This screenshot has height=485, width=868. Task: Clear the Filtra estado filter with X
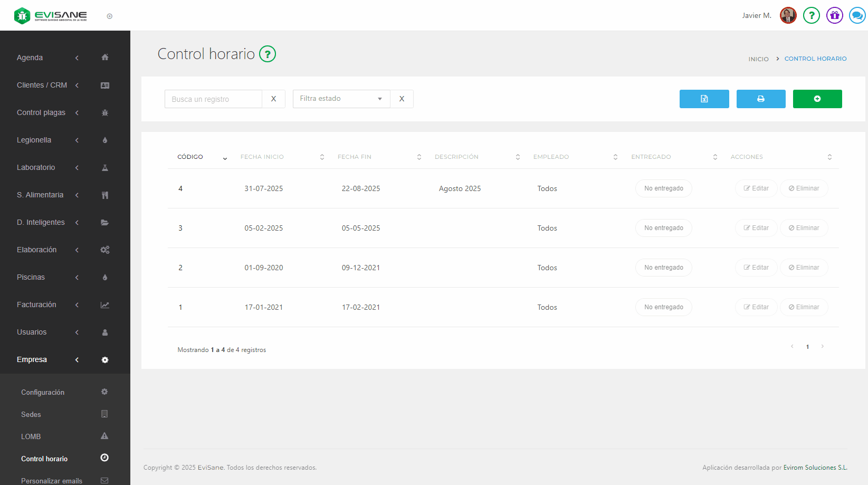(402, 99)
